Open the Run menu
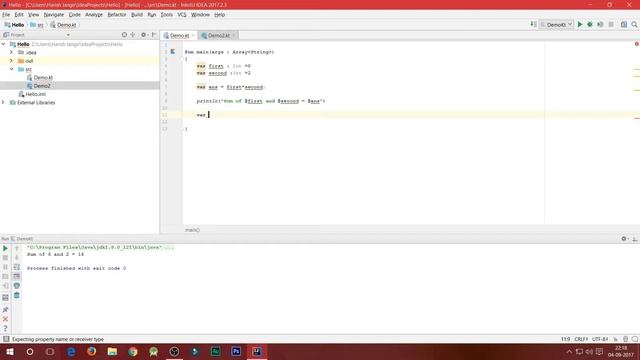640x360 pixels. [152, 14]
